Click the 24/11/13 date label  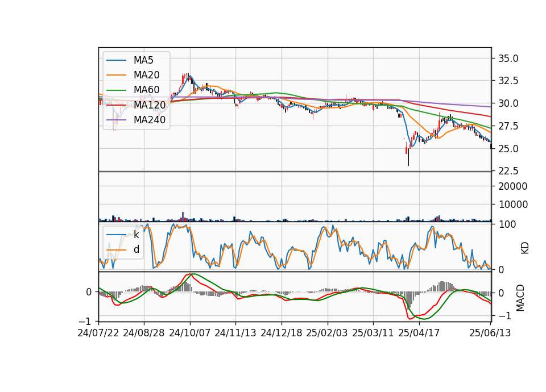pos(235,333)
